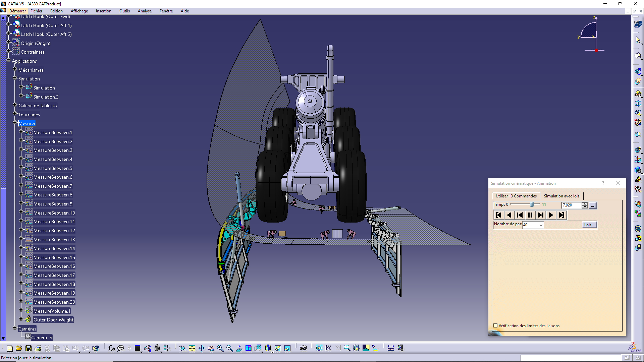Viewport: 644px width, 362px height.
Task: Click the Temps time slider handle
Action: tap(532, 204)
